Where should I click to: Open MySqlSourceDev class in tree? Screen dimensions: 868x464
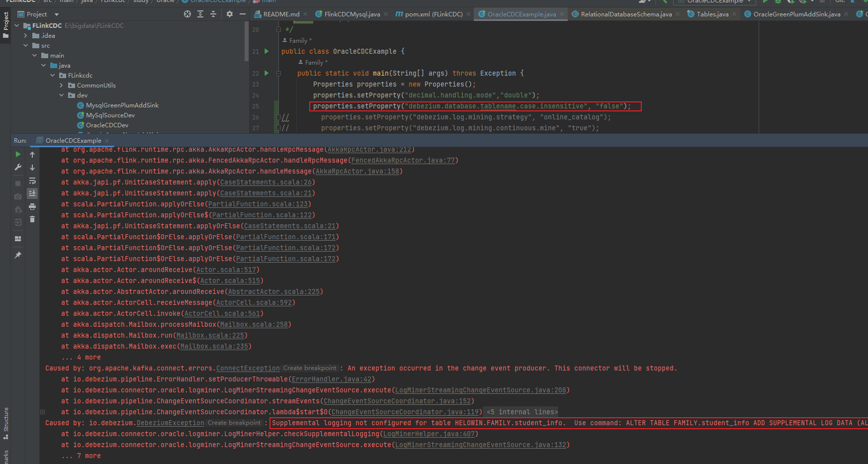coord(110,115)
